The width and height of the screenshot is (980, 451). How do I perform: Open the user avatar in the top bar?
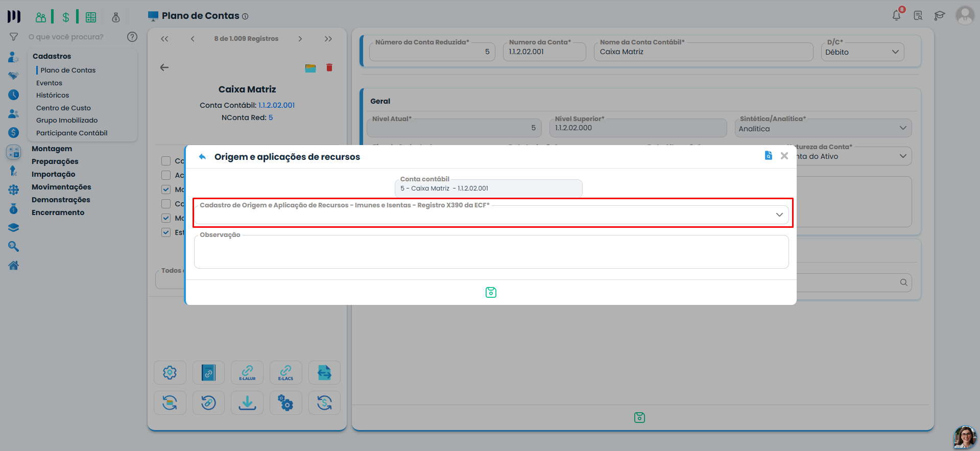965,15
